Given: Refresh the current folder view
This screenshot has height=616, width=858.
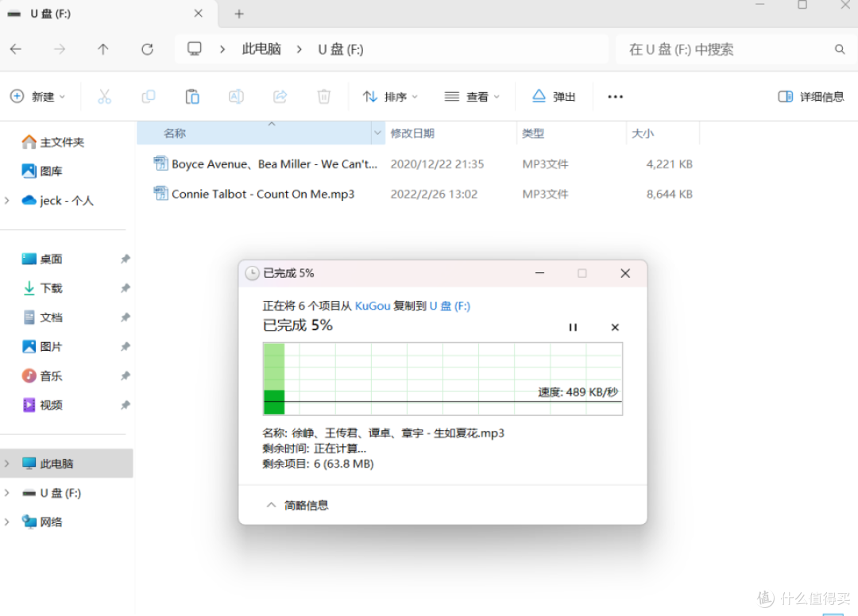Looking at the screenshot, I should tap(147, 49).
